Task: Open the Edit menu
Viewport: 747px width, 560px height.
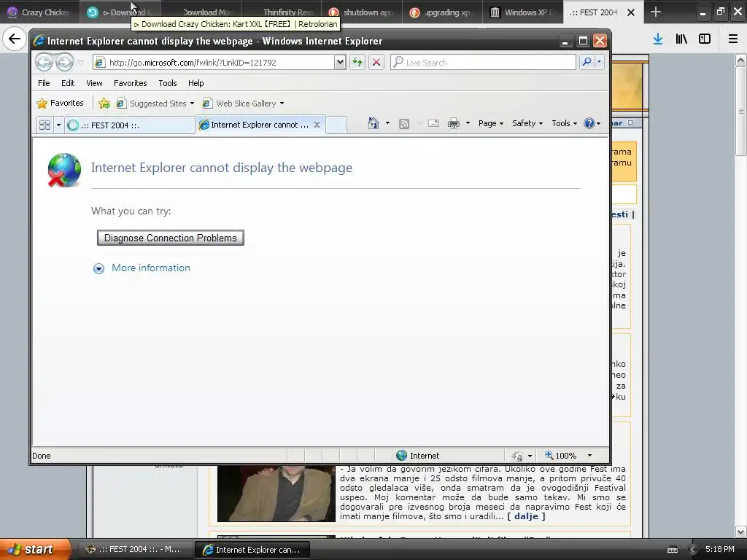Action: [x=68, y=83]
